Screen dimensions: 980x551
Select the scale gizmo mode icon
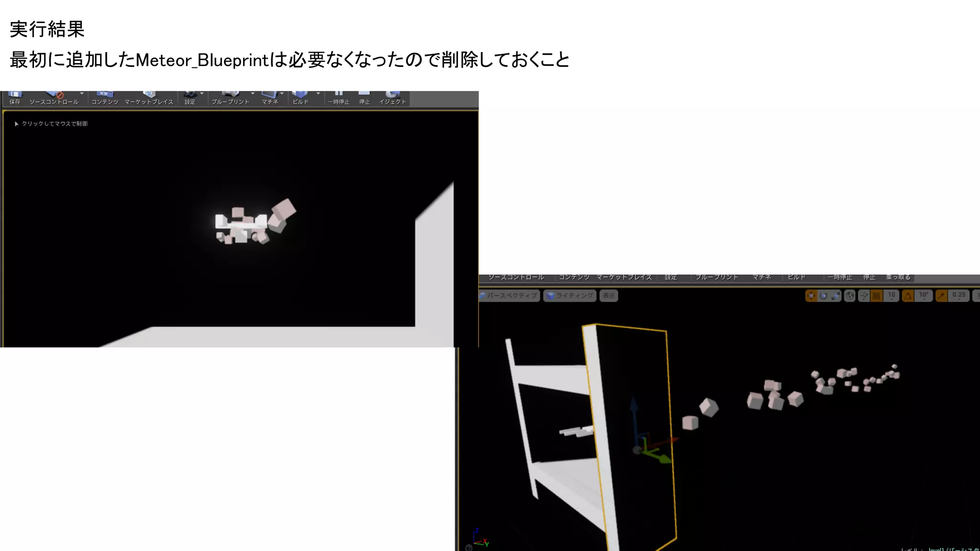tap(835, 296)
